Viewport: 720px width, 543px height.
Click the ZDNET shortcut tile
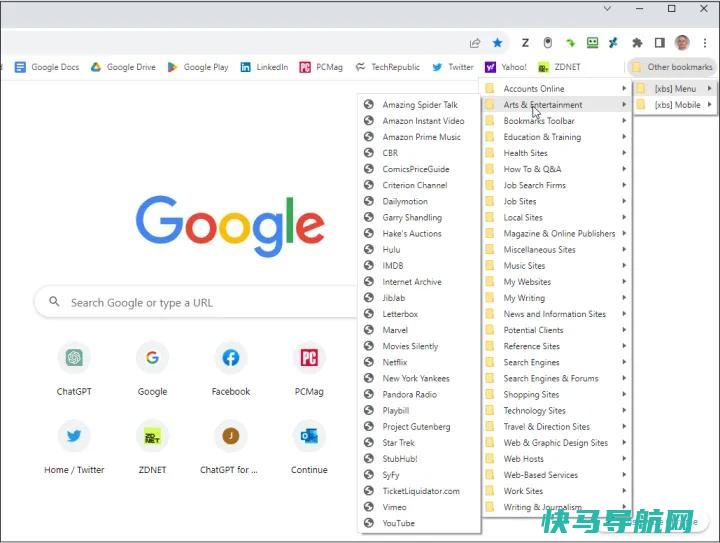click(x=152, y=447)
